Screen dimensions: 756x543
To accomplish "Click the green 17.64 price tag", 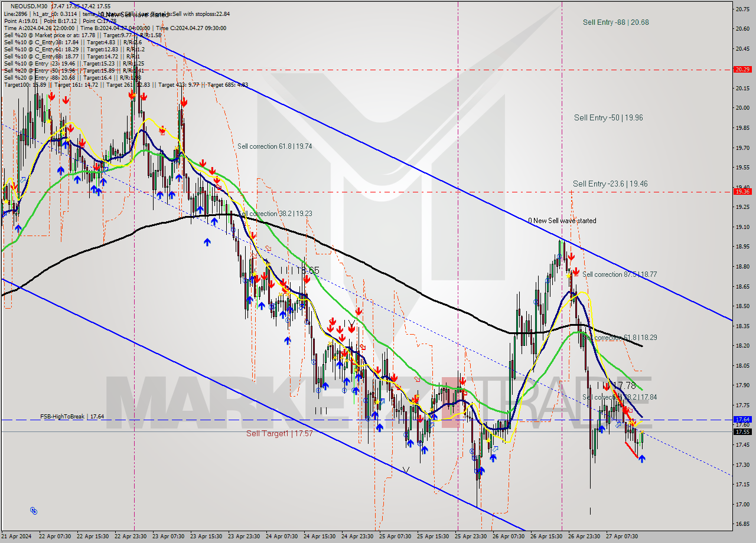I will 742,419.
